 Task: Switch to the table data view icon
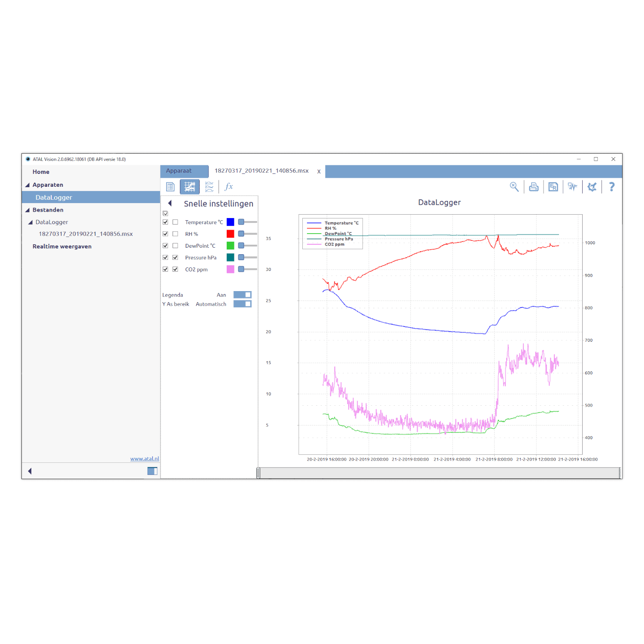170,187
